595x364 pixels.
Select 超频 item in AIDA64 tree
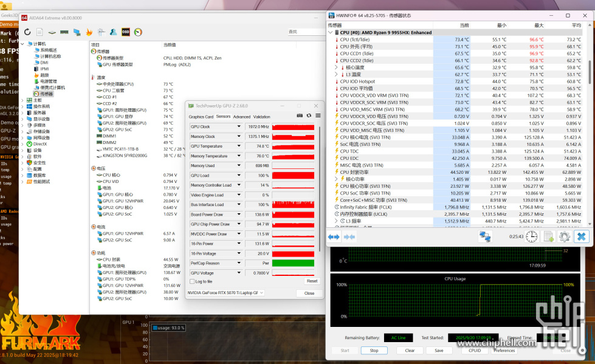coord(42,75)
